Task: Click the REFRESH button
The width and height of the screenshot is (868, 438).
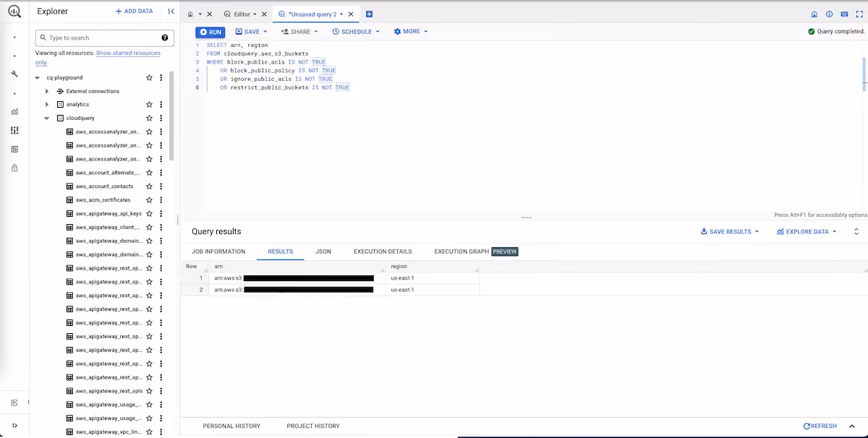Action: coord(820,426)
